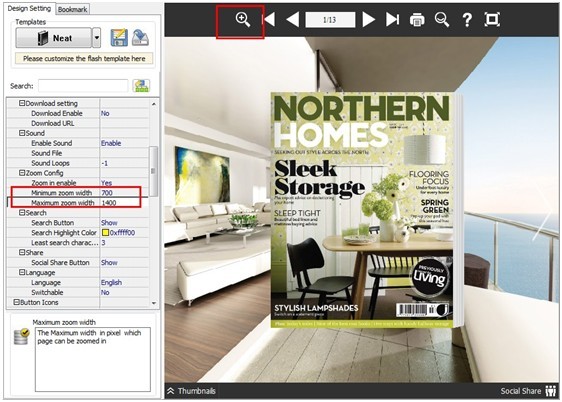Toggle fullscreen mode in the viewer

(x=492, y=19)
